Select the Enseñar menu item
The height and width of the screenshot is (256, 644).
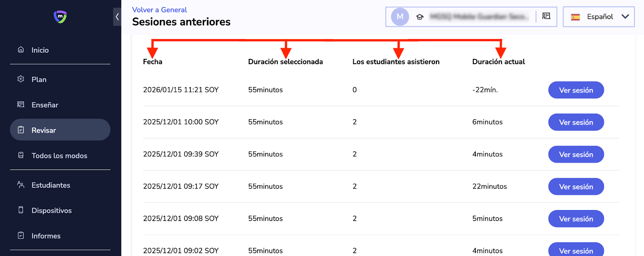point(45,105)
